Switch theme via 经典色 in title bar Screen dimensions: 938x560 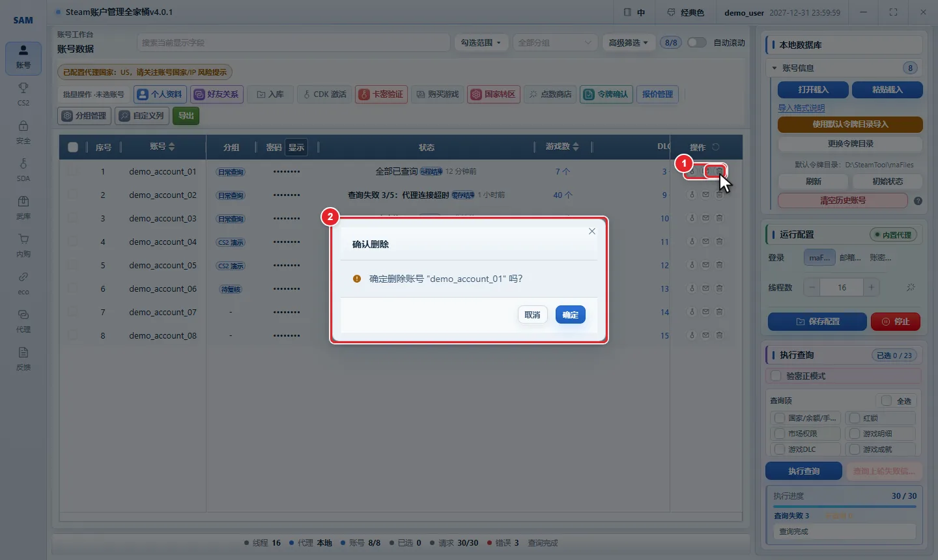coord(686,12)
